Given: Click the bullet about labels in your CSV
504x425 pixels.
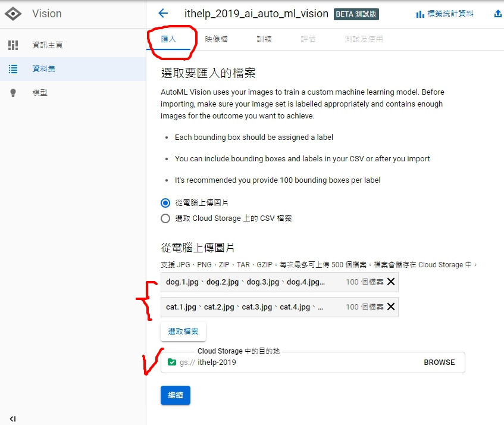Looking at the screenshot, I should click(302, 158).
